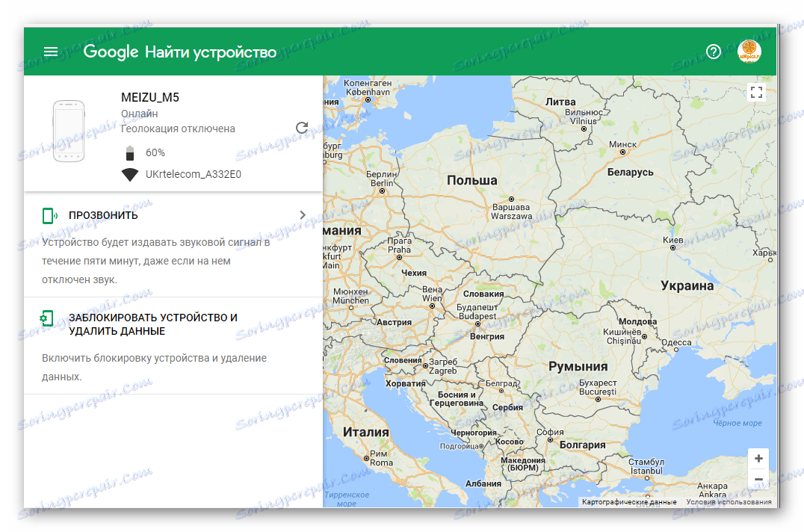This screenshot has width=804, height=532.
Task: Zoom out the map with minus
Action: pyautogui.click(x=758, y=479)
